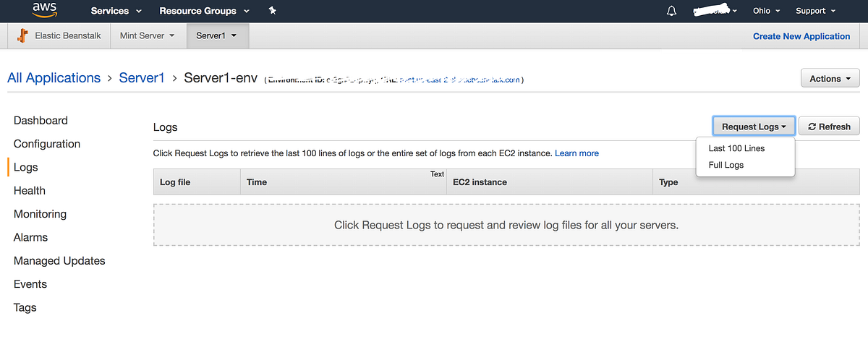The image size is (868, 342).
Task: Click the Server1-env environment title
Action: [221, 78]
